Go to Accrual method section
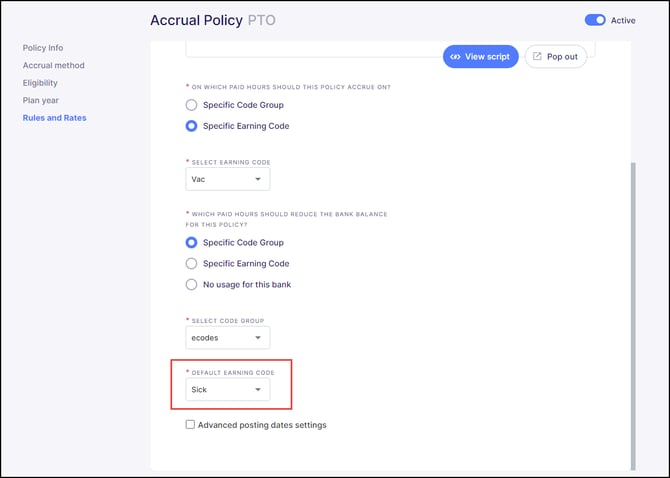670x478 pixels. (x=53, y=65)
